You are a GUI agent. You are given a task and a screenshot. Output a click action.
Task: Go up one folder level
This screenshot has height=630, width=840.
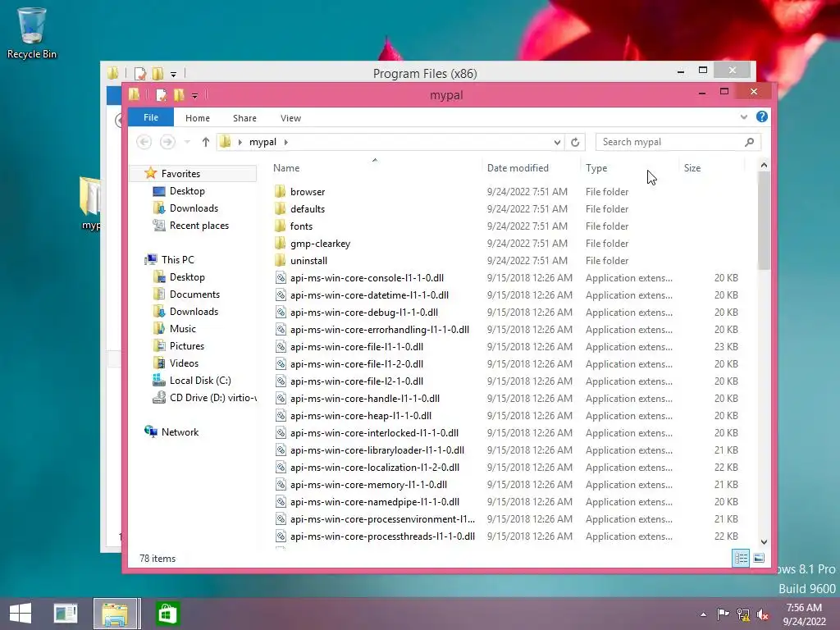(205, 142)
